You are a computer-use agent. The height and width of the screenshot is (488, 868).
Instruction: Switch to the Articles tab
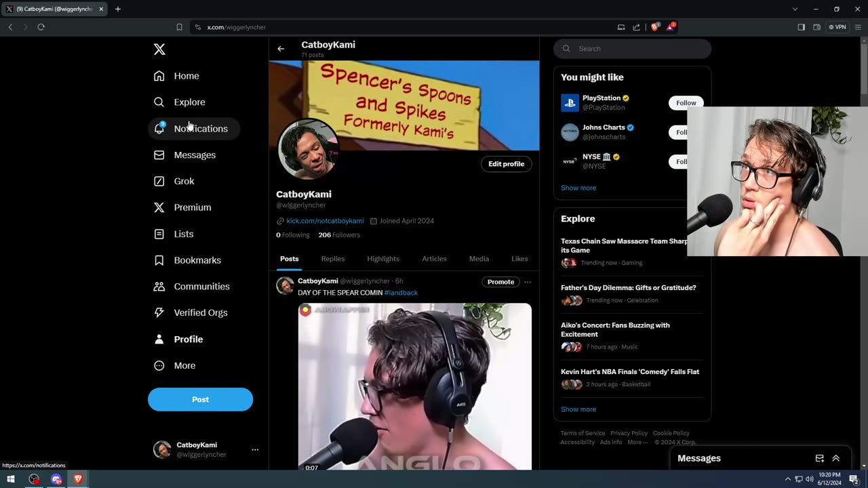(x=434, y=259)
